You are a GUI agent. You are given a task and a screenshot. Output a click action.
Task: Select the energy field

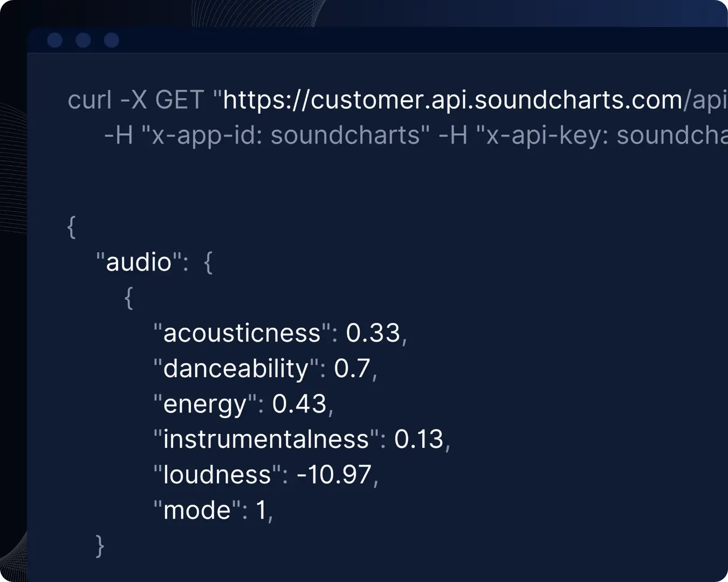coord(205,404)
